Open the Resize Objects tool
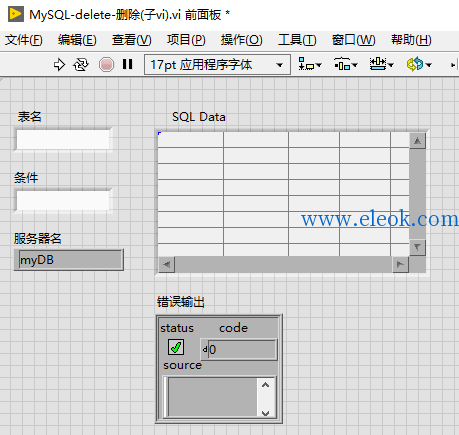This screenshot has height=435, width=459. pyautogui.click(x=382, y=64)
